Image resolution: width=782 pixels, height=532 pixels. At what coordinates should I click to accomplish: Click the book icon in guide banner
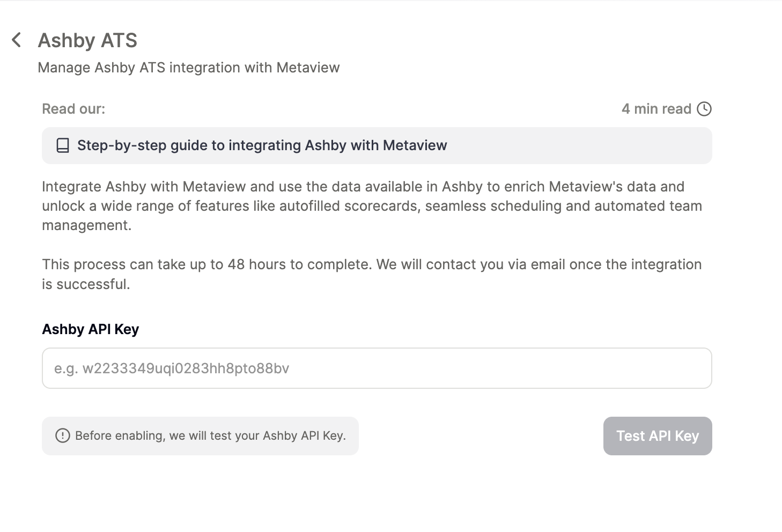[x=63, y=145]
